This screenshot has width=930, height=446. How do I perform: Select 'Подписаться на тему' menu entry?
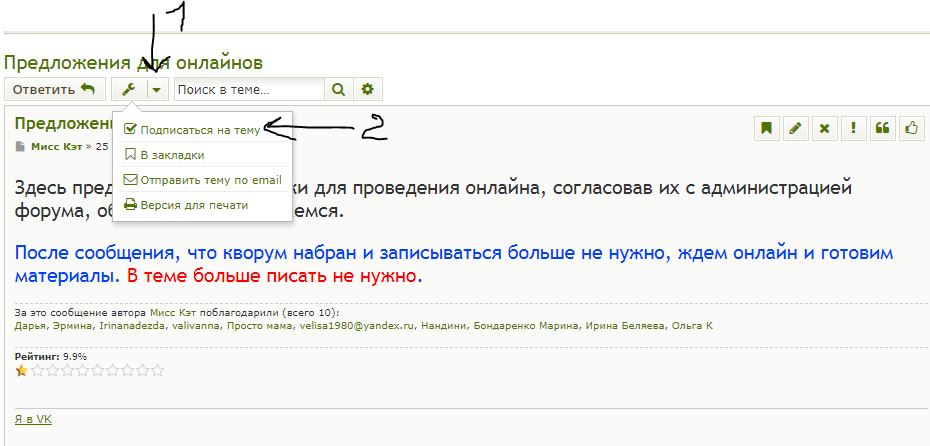[x=200, y=130]
